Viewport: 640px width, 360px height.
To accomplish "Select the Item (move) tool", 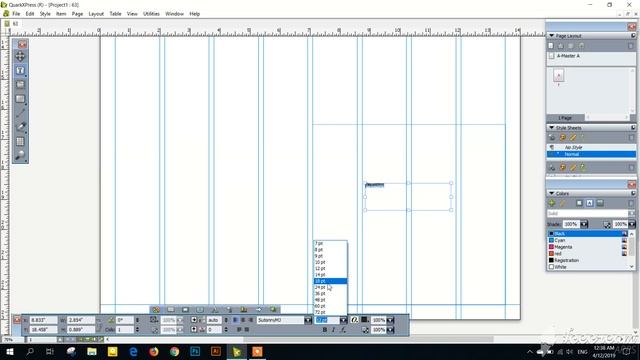I will tap(20, 56).
